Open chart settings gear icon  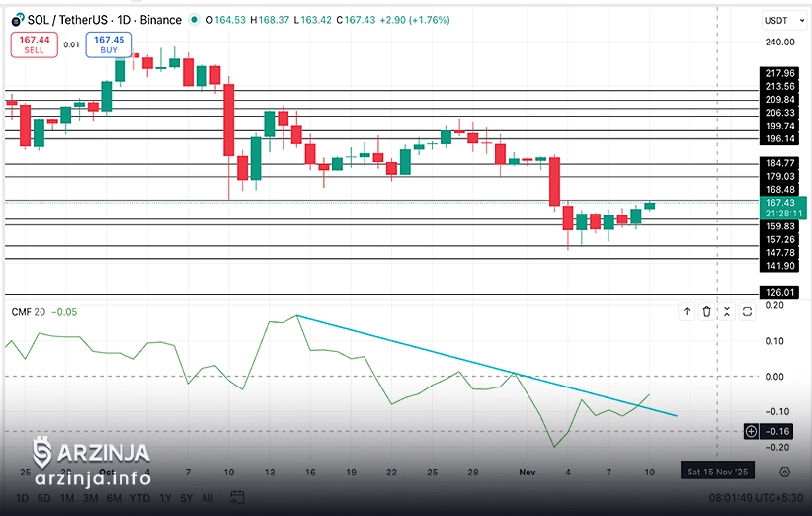784,473
